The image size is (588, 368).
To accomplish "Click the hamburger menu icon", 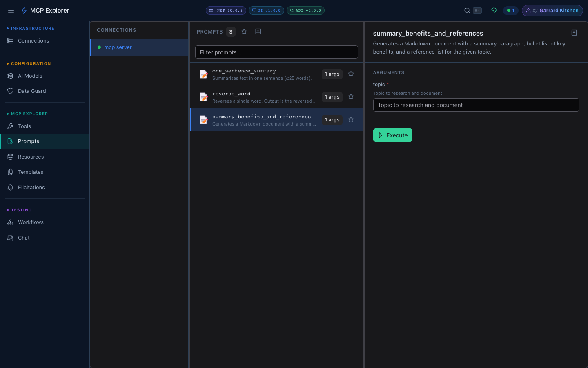I will point(11,11).
